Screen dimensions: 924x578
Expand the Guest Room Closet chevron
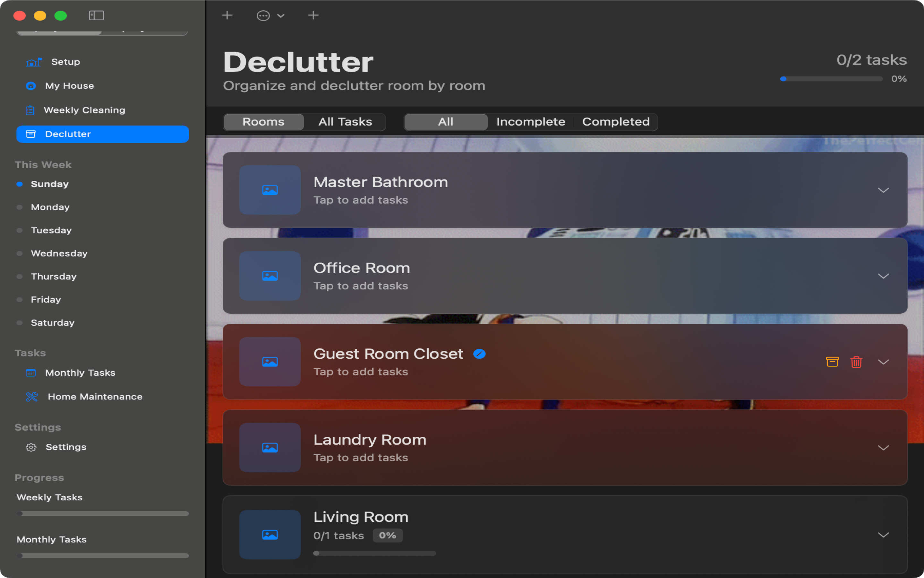click(x=883, y=362)
